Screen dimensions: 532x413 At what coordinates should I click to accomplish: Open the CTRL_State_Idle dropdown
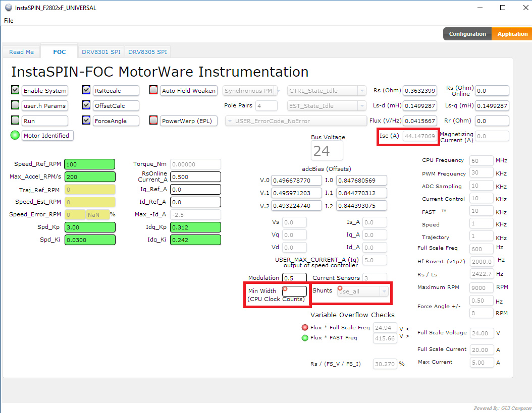pyautogui.click(x=327, y=91)
